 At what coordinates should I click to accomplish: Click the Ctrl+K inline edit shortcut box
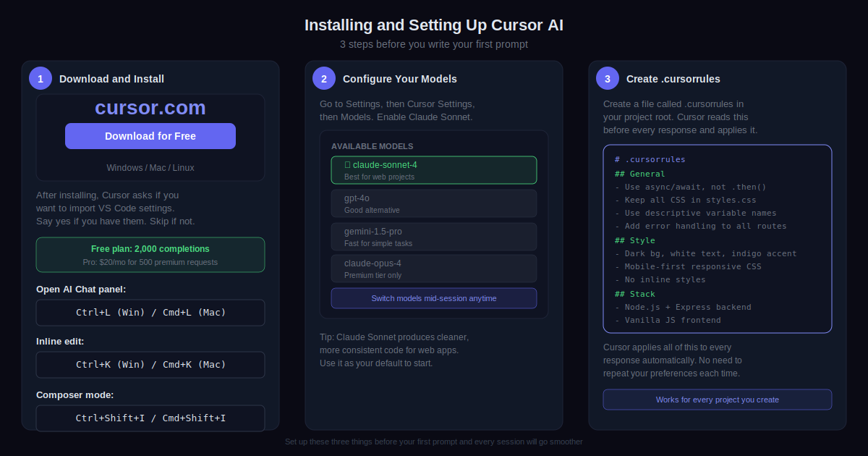pyautogui.click(x=150, y=365)
